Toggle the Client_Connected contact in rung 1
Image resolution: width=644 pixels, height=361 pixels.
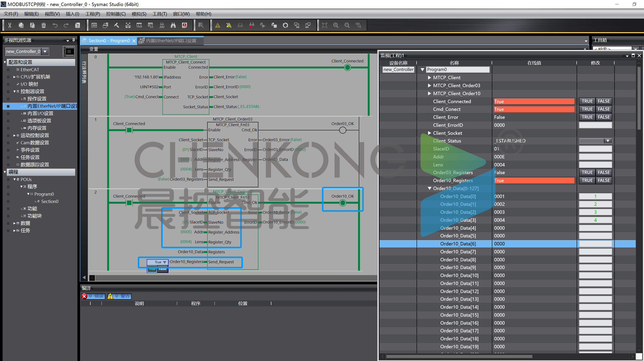129,130
